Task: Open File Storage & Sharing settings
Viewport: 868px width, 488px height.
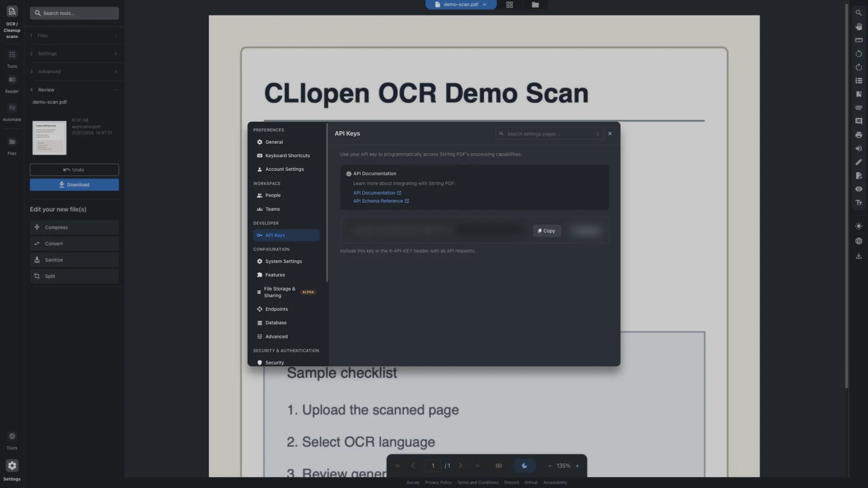Action: (x=286, y=292)
